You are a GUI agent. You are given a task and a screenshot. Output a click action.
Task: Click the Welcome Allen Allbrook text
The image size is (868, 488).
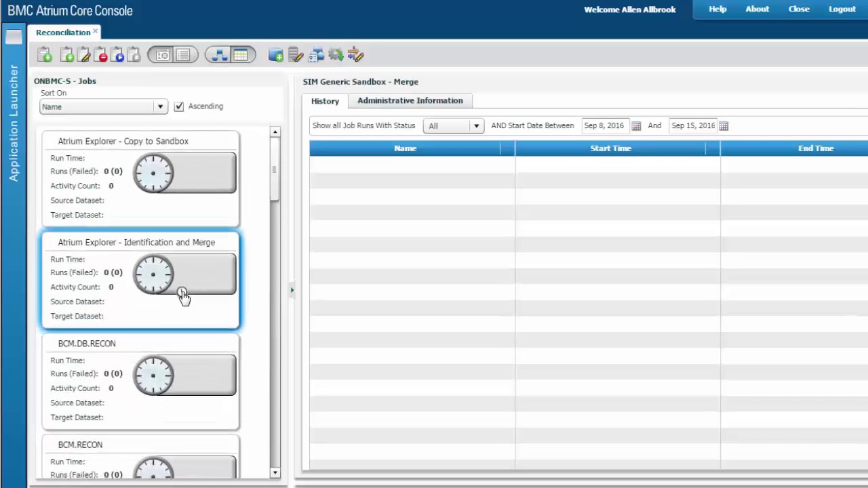coord(630,9)
